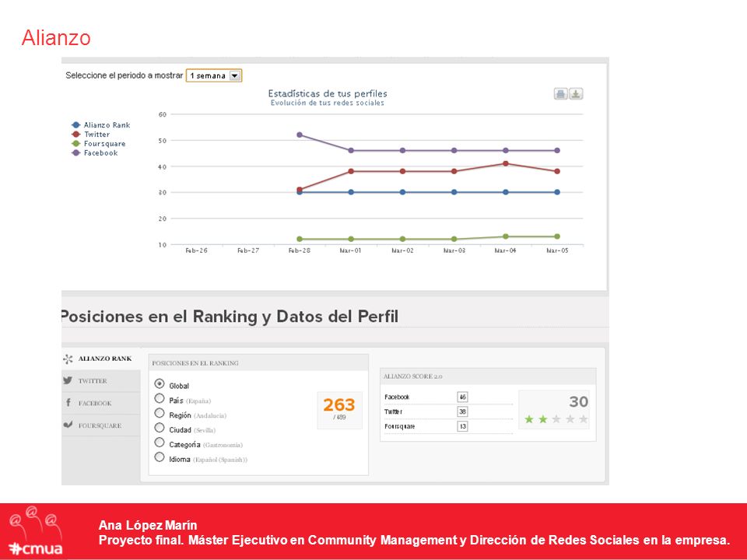
Task: Click the Twitter score box in Alianzo Score
Action: tap(462, 411)
